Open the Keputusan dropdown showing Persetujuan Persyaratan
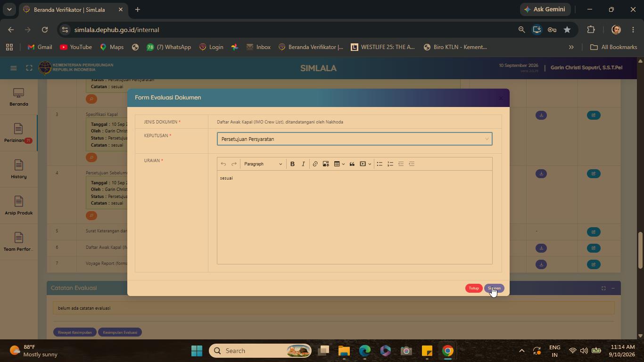This screenshot has height=362, width=644. pyautogui.click(x=355, y=139)
